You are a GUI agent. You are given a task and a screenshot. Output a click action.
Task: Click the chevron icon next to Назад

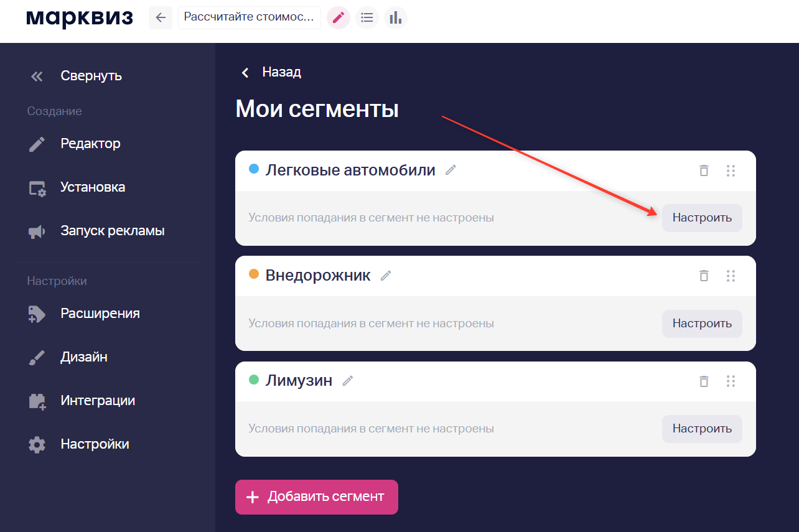click(245, 73)
